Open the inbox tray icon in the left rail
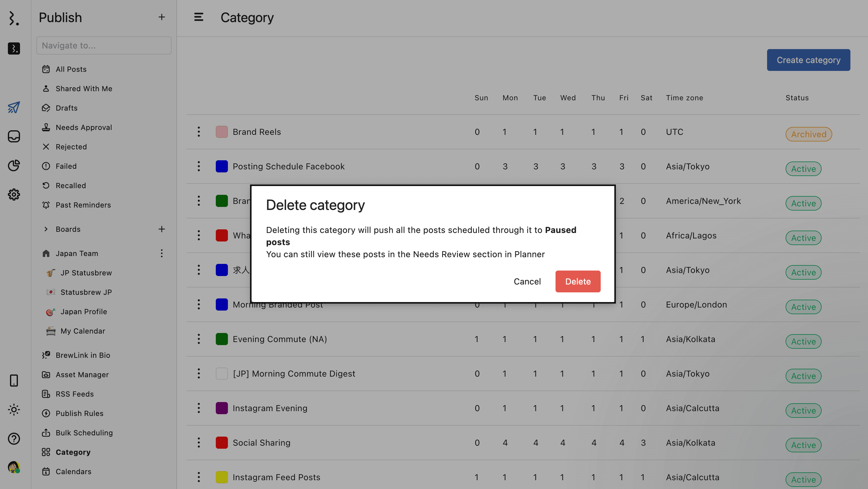The image size is (868, 489). (14, 136)
